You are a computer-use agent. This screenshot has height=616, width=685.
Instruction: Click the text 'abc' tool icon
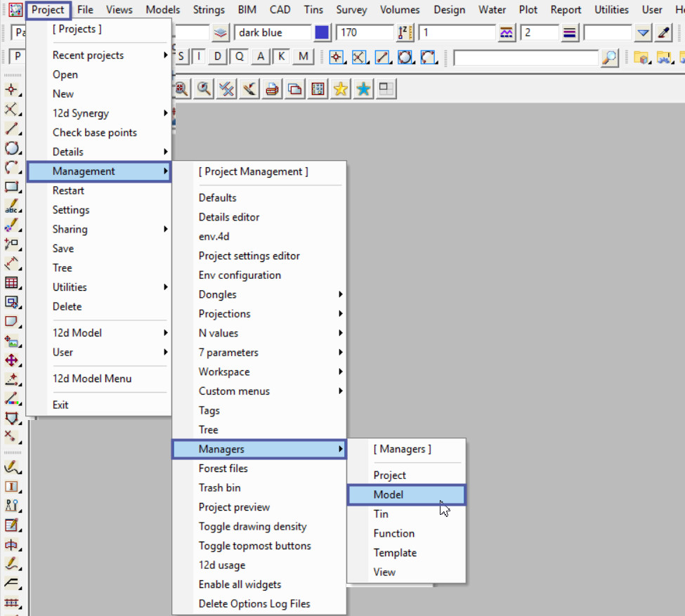click(x=11, y=206)
